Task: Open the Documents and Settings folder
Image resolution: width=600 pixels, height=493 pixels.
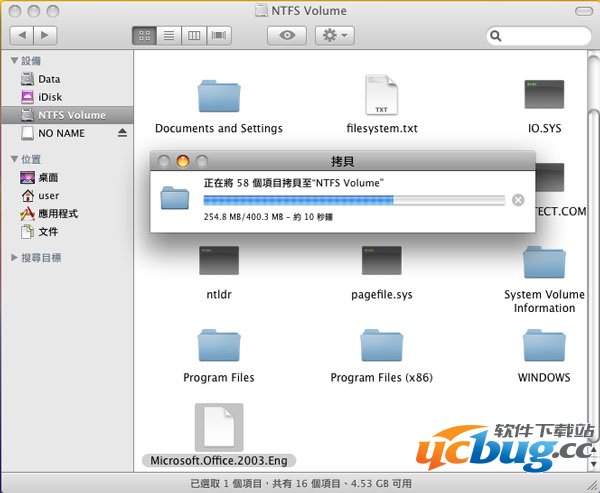Action: click(x=218, y=97)
